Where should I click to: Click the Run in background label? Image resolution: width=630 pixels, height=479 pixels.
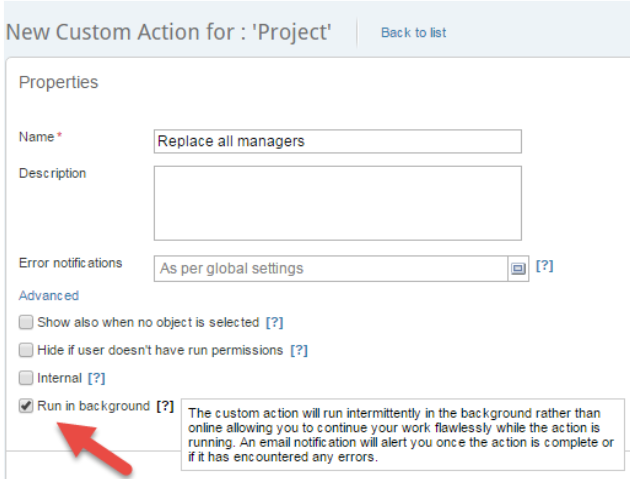[93, 406]
